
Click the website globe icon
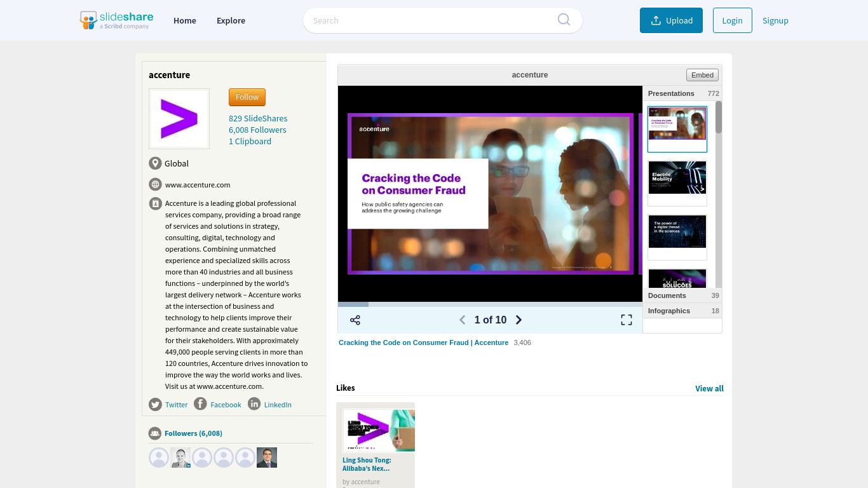(155, 184)
